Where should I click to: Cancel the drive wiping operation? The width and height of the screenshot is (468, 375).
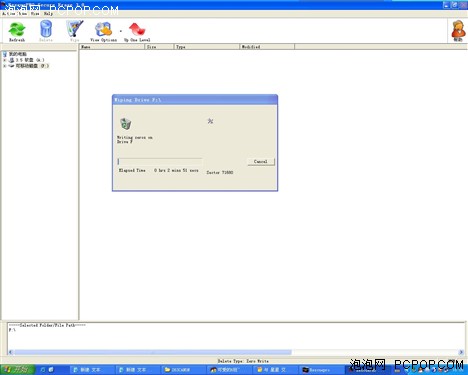261,161
